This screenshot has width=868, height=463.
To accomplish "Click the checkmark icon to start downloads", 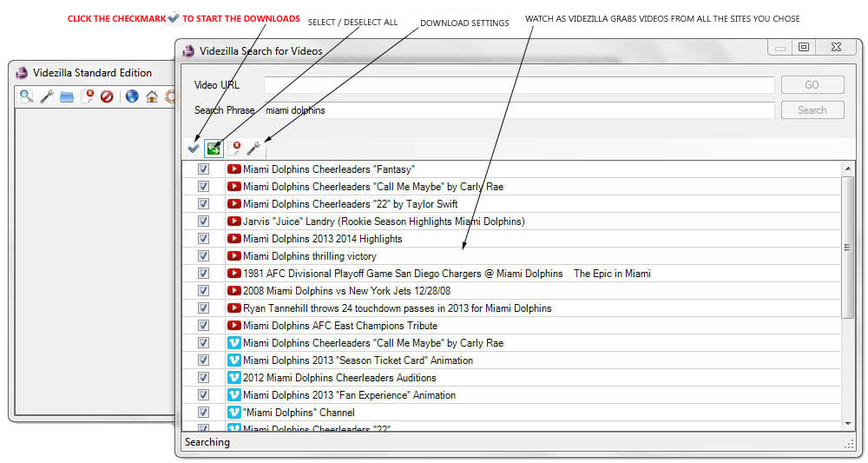I will [x=194, y=149].
